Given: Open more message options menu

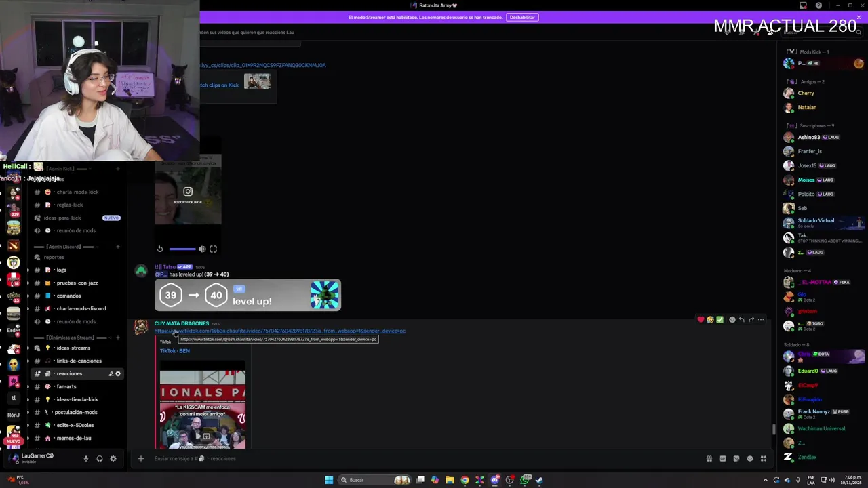Looking at the screenshot, I should coord(761,320).
